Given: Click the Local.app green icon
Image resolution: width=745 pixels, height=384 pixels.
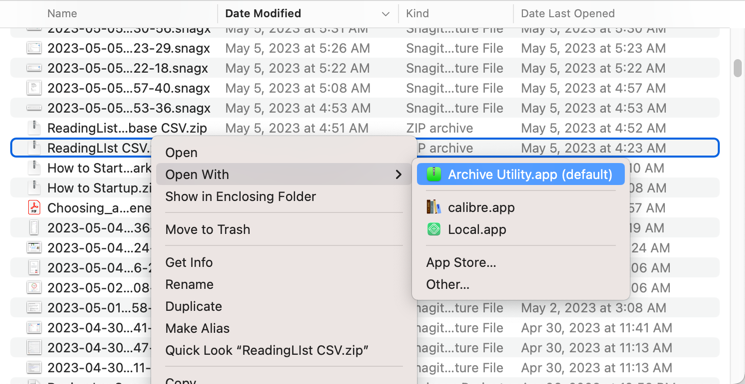Looking at the screenshot, I should (x=433, y=230).
